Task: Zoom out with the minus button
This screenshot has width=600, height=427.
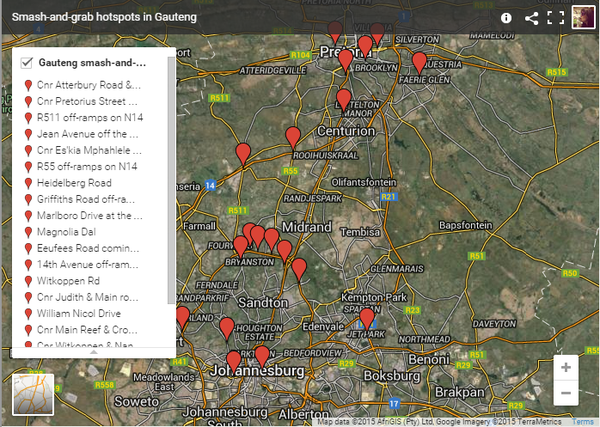Action: [x=566, y=393]
